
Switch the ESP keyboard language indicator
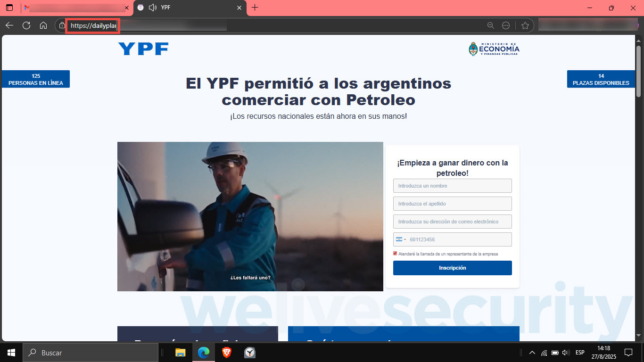tap(580, 353)
